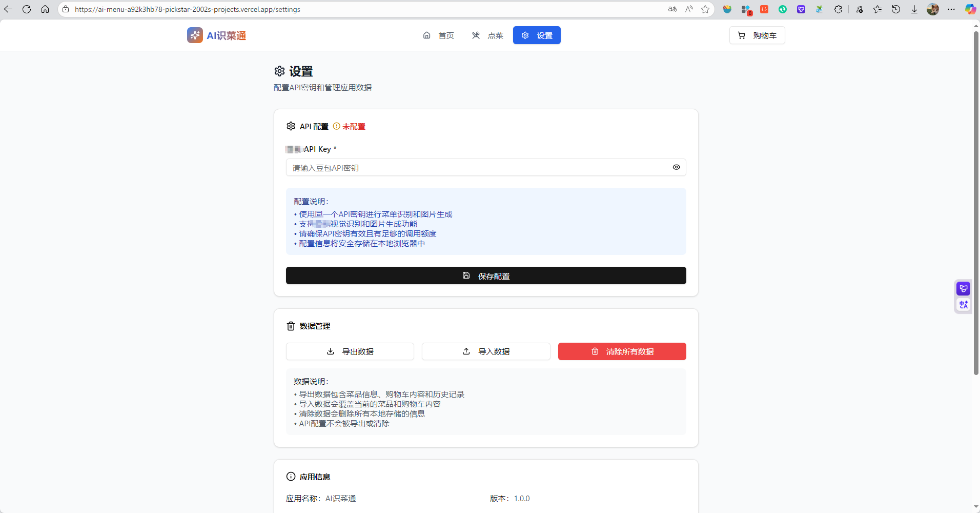This screenshot has width=980, height=513.
Task: Open the 购物车 shopping cart
Action: coord(757,35)
